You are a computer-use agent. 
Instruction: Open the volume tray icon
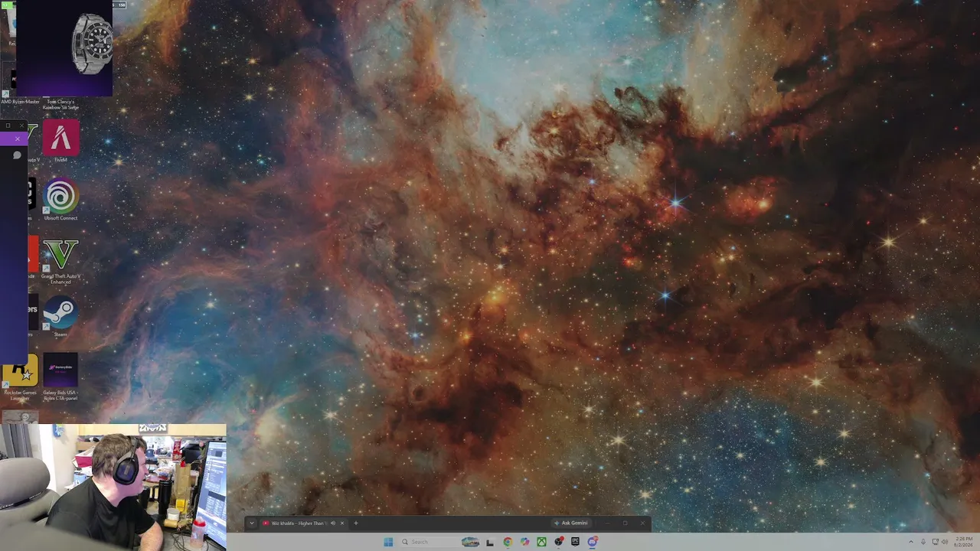pyautogui.click(x=945, y=542)
